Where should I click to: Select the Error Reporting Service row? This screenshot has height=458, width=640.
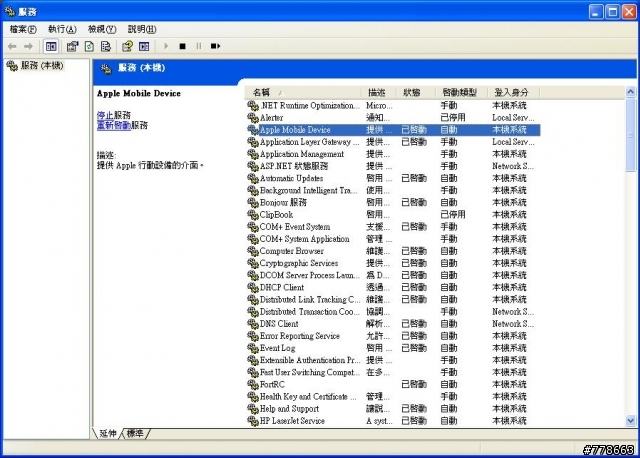tap(393, 336)
